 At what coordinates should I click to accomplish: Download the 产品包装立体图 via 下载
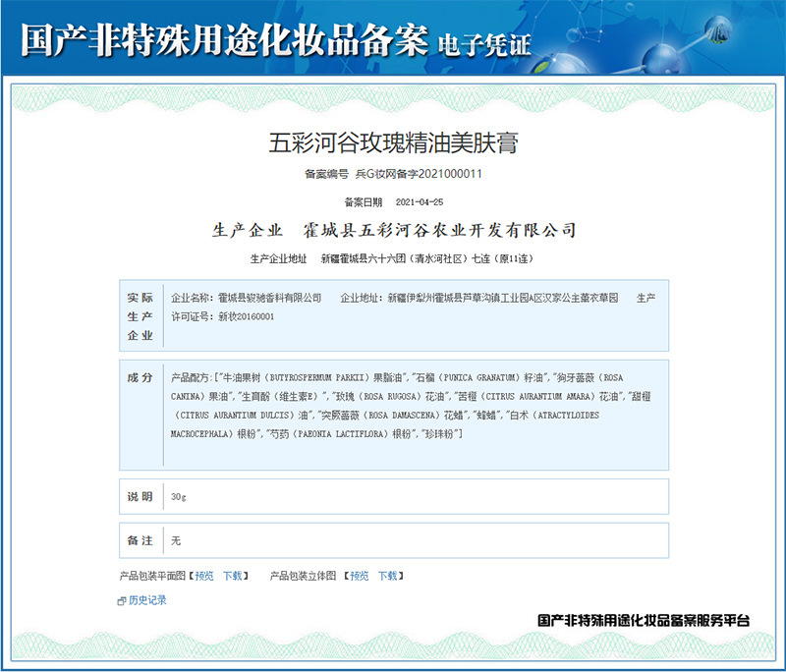click(387, 576)
